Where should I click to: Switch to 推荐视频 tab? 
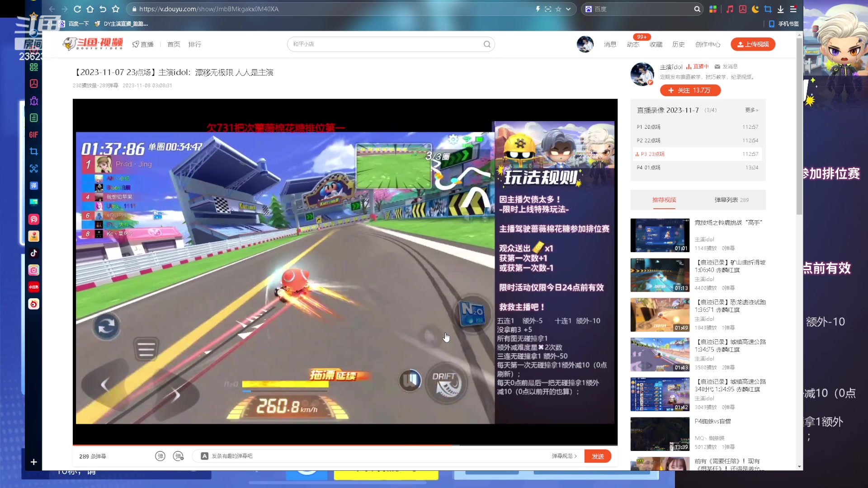click(x=664, y=200)
